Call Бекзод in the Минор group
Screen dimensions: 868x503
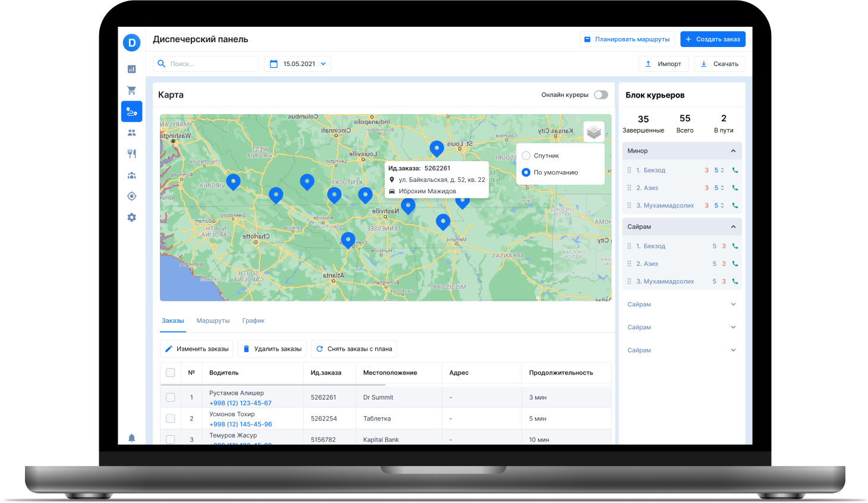point(735,170)
